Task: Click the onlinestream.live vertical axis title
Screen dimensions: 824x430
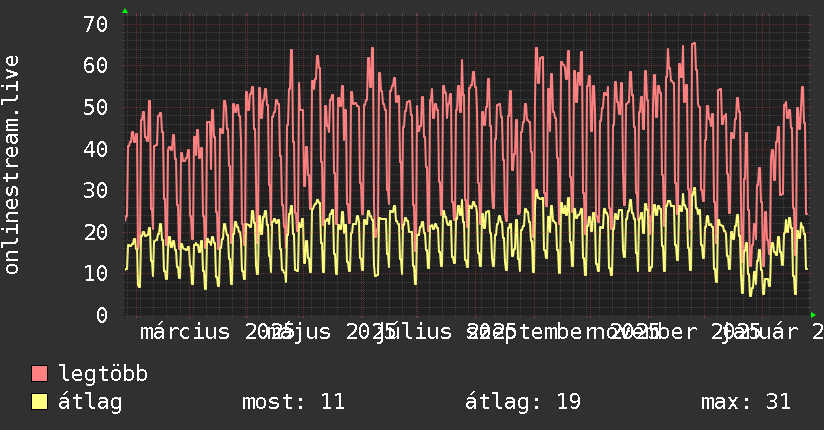Action: click(12, 165)
